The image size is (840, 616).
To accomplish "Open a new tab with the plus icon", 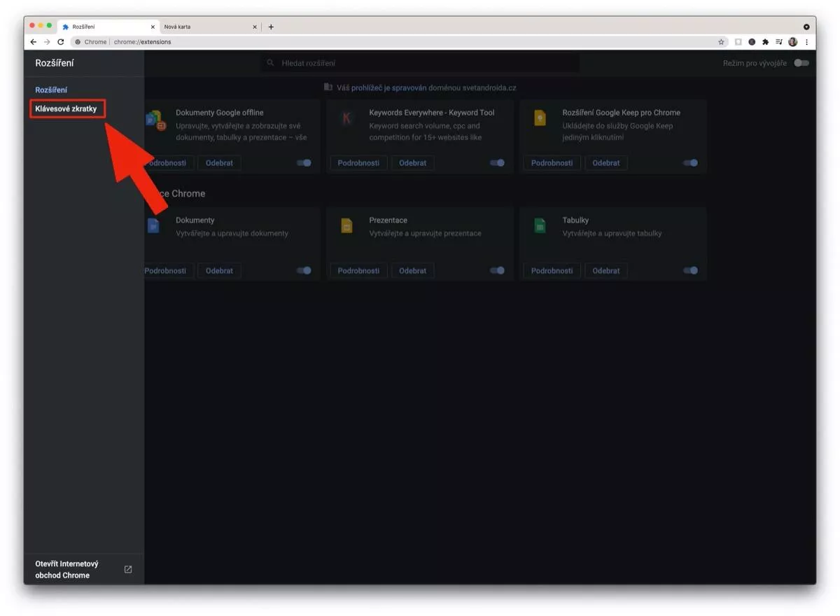I will coord(271,27).
